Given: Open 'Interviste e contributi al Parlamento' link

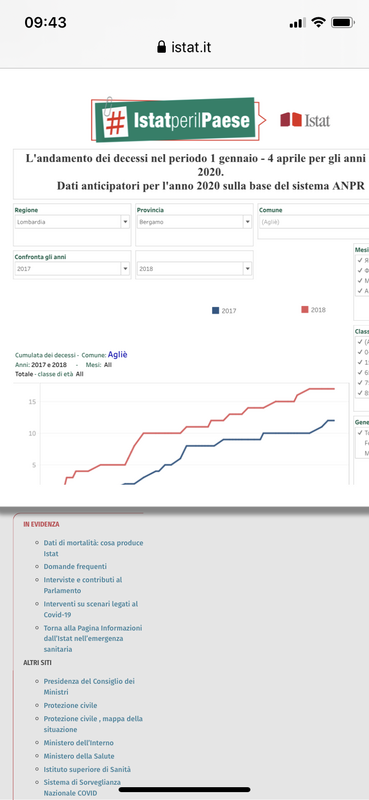Looking at the screenshot, I should (x=83, y=585).
